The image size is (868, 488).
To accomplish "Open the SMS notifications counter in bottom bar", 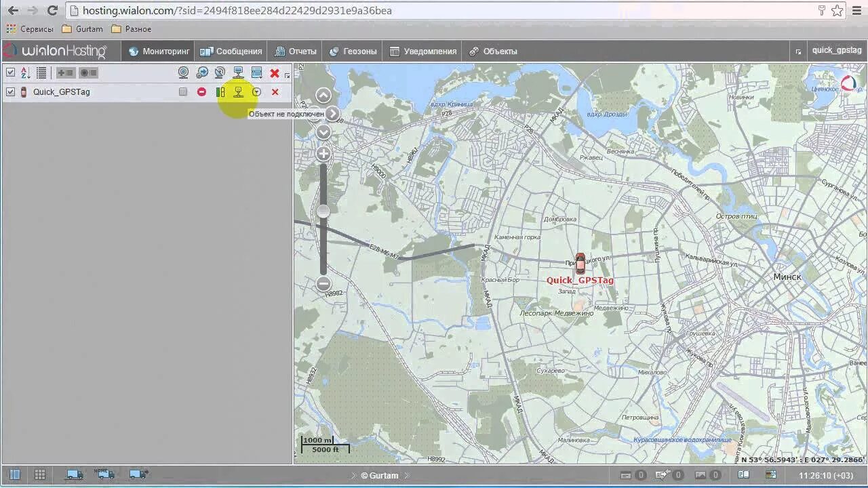I will (670, 475).
